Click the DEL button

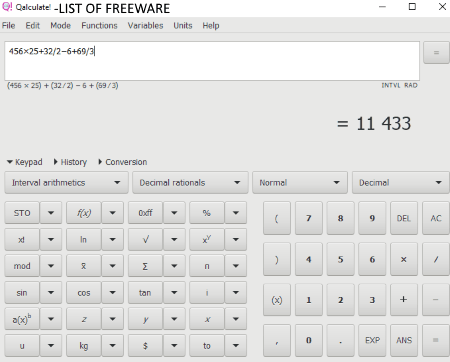(404, 218)
